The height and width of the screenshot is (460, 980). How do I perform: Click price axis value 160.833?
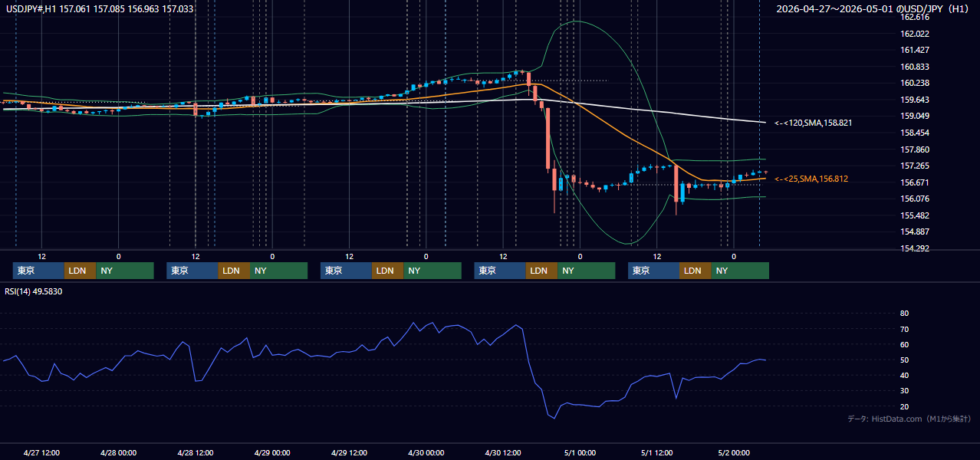pos(915,67)
